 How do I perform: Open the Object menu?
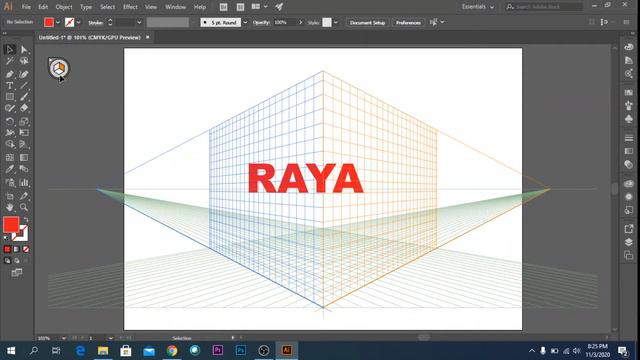64,7
